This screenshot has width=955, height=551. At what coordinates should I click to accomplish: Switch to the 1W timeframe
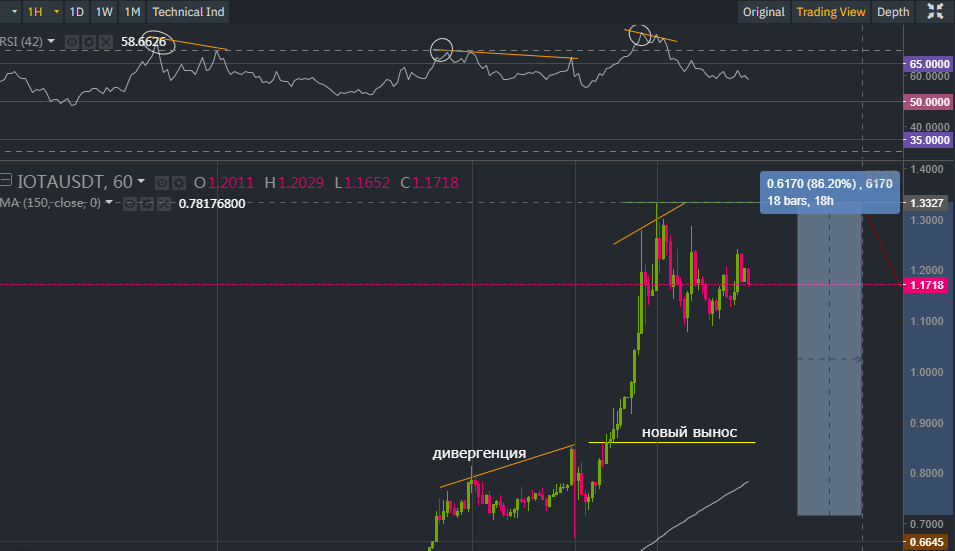104,12
